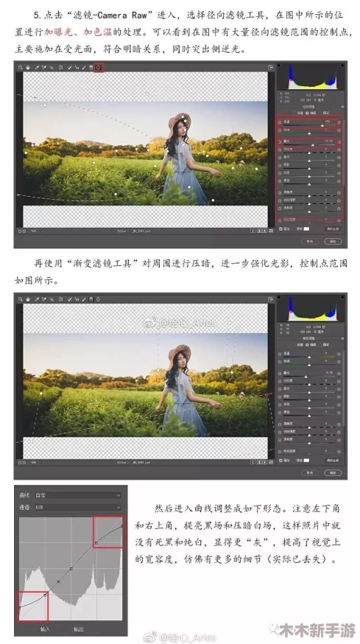
Task: Select Adjustment Brush in Radial Filter dialog
Action: 84,67
